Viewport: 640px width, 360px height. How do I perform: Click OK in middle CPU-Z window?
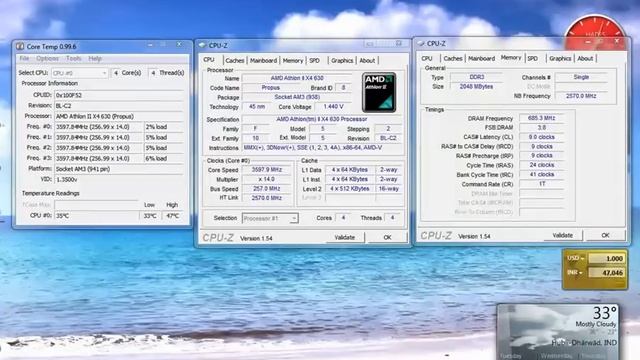tap(387, 237)
